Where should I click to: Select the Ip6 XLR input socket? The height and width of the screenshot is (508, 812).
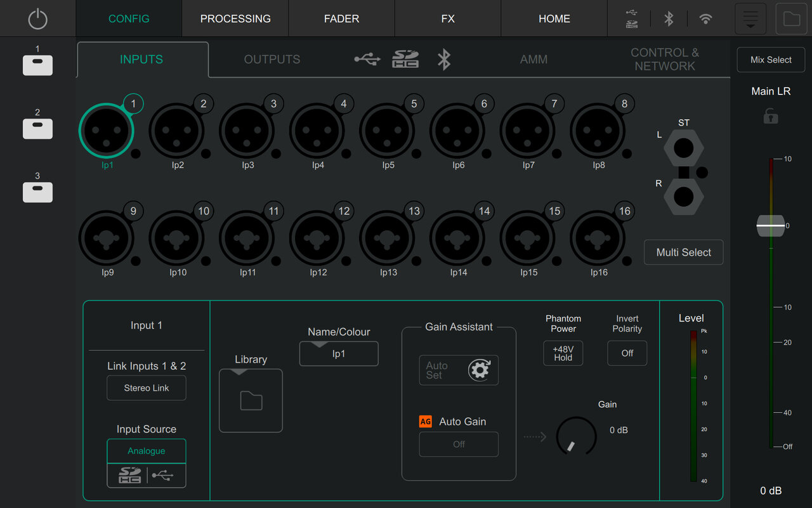tap(457, 131)
